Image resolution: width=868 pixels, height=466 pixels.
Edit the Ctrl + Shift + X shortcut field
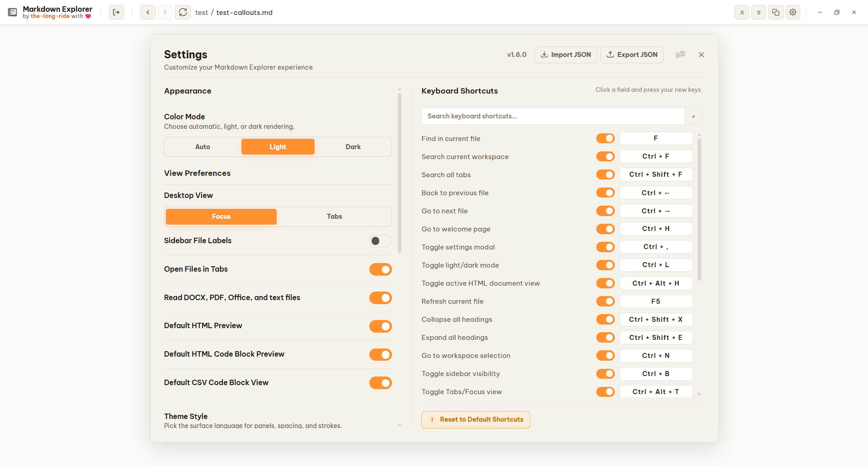656,320
